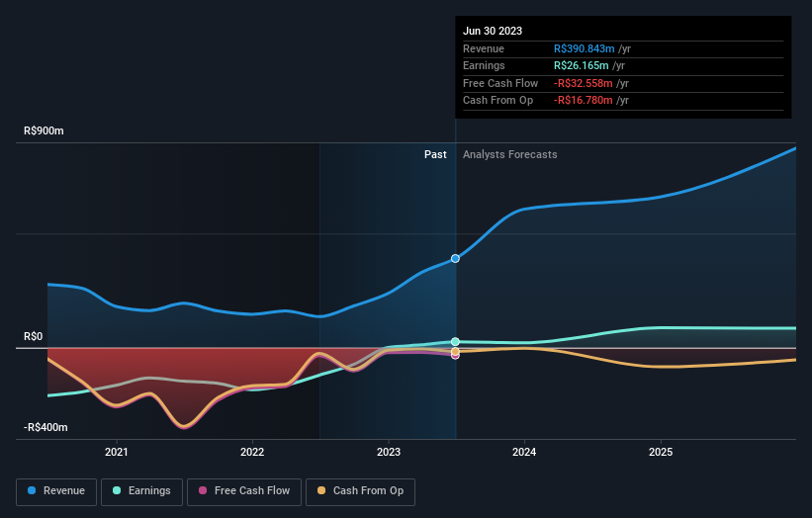Click the Free Cash Flow label in tooltip
Screen dimensions: 812x518
(500, 83)
